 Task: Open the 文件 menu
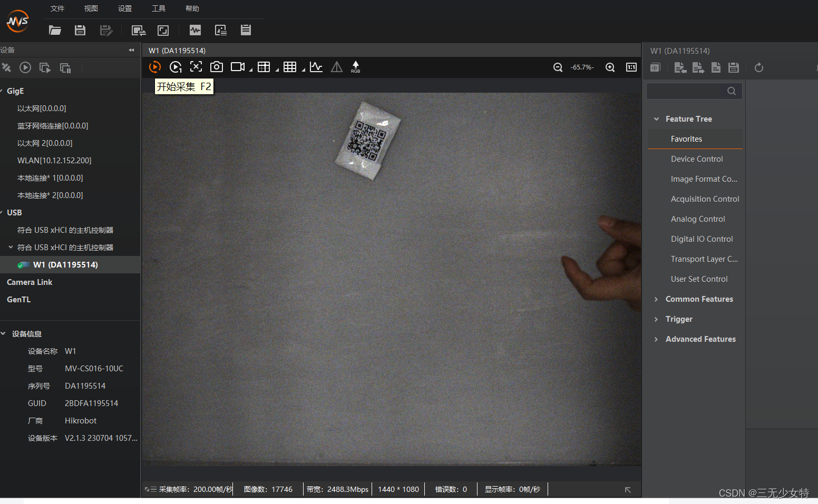[x=57, y=8]
